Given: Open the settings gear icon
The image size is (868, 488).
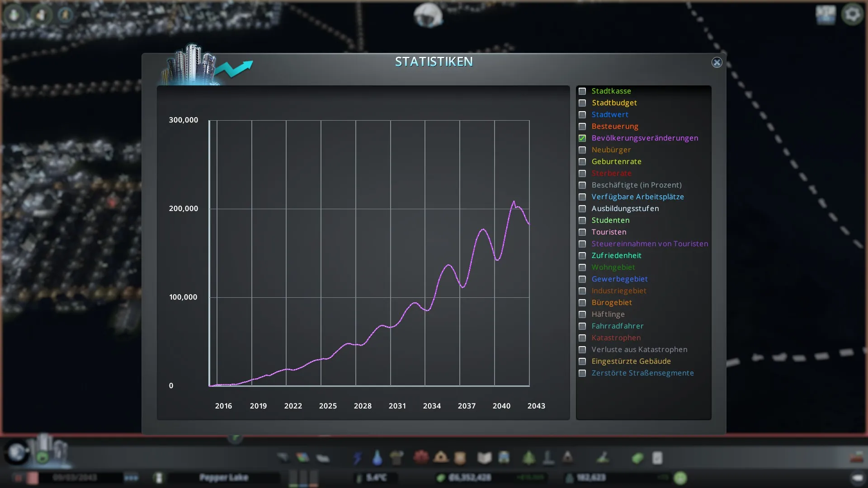Looking at the screenshot, I should (852, 15).
